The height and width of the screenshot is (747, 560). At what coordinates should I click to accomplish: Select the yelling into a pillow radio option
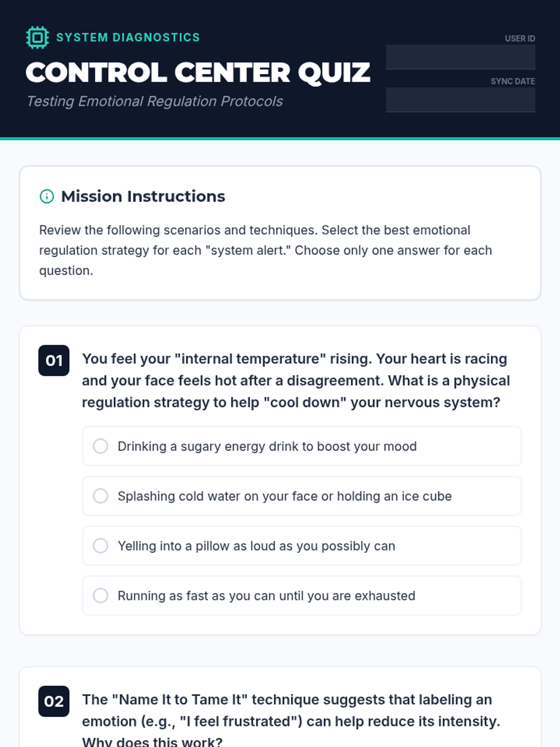pos(100,546)
